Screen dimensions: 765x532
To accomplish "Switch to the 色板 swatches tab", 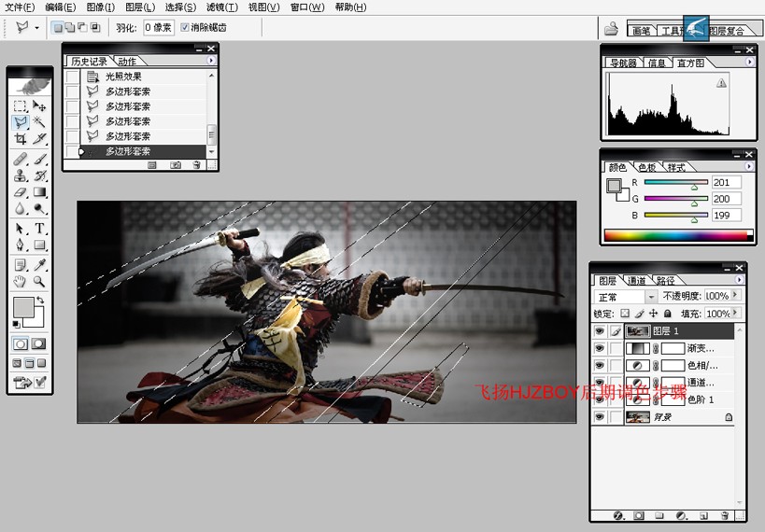I will (x=647, y=167).
